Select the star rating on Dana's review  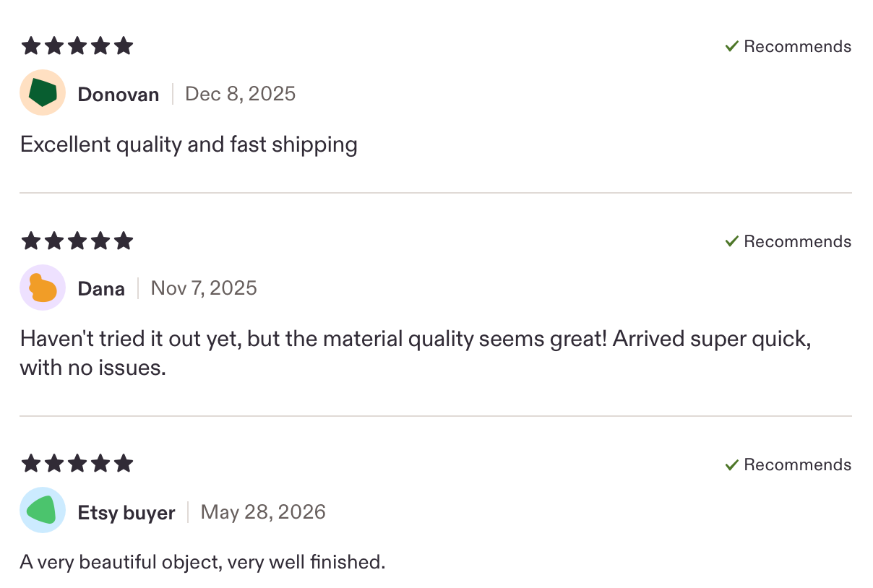point(77,241)
